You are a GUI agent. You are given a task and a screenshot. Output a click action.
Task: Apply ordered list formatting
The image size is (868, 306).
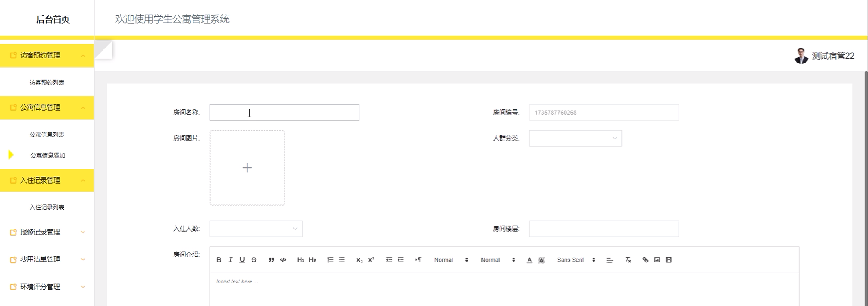330,260
